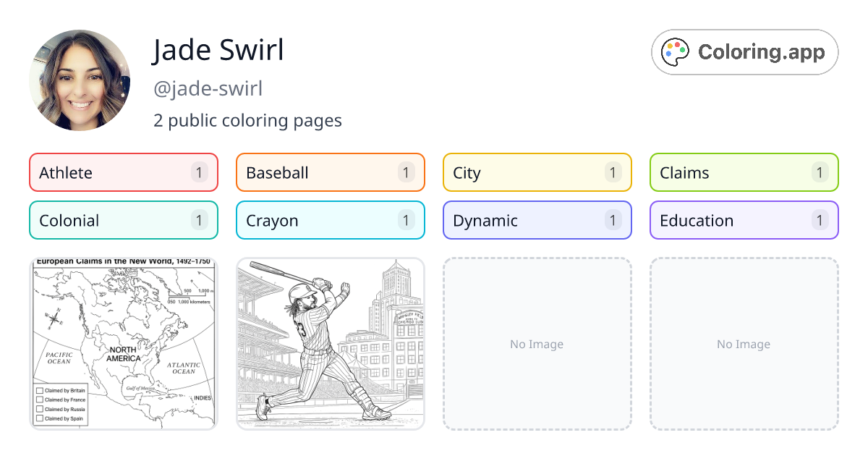868x456 pixels.
Task: Select the Baseball tag
Action: (x=331, y=172)
